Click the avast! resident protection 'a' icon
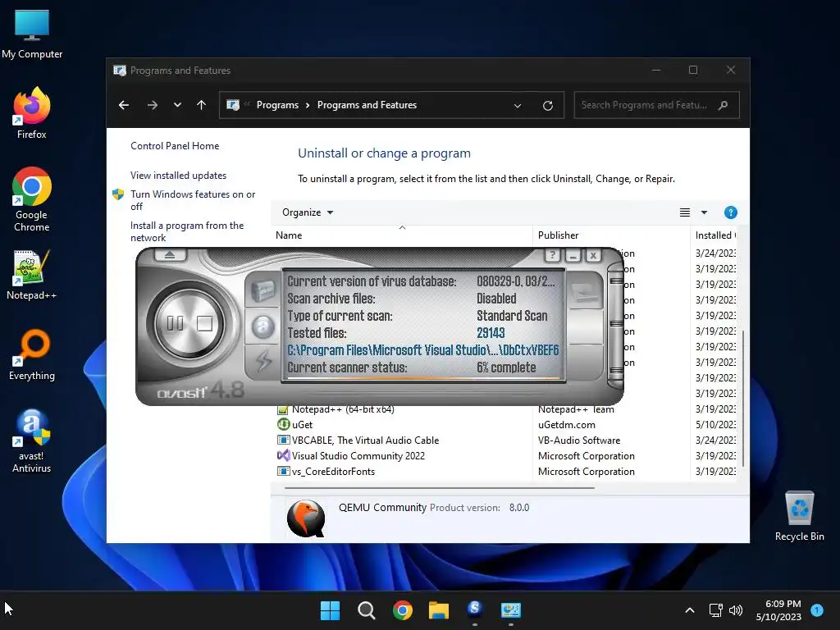Screen dimensions: 840x630 click(262, 326)
